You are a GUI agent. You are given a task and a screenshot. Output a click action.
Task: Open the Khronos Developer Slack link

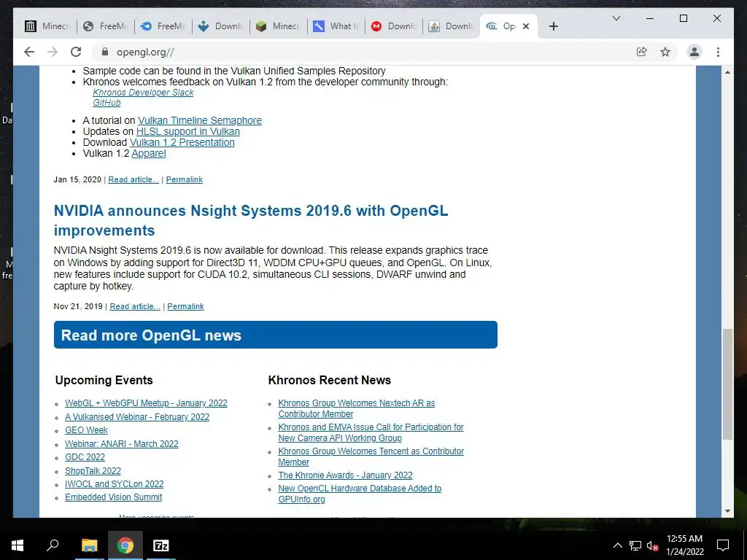(143, 93)
